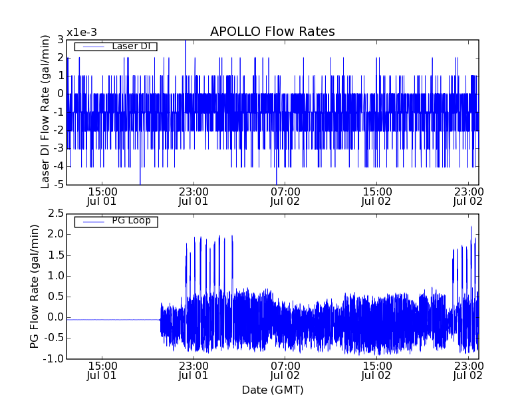Click y-tick '2.0' on PG Loop chart
Screen dimensions: 532x399
pyautogui.click(x=56, y=235)
